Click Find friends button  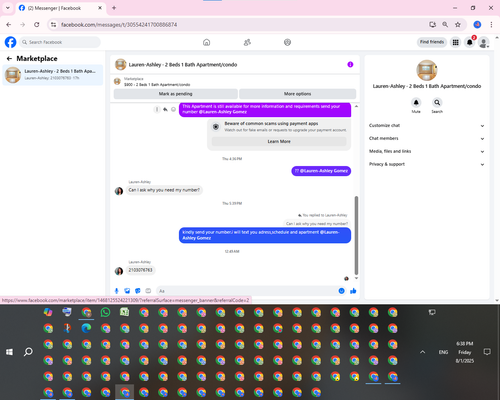click(432, 42)
